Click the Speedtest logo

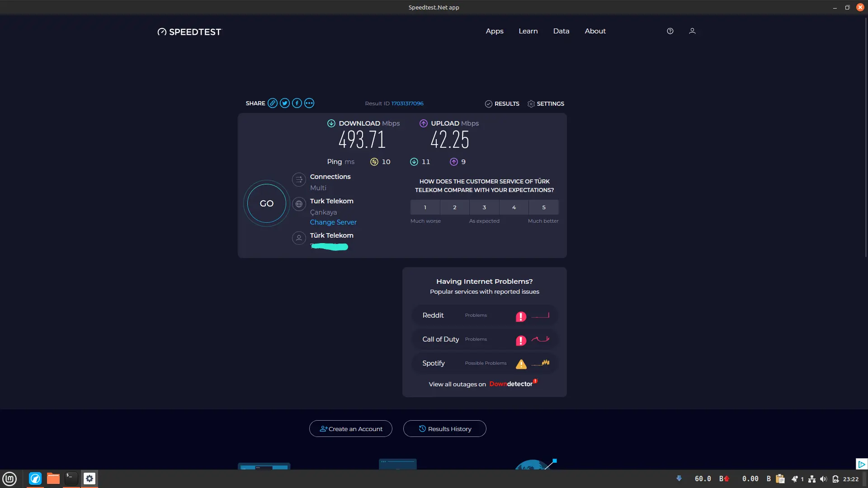pos(189,32)
